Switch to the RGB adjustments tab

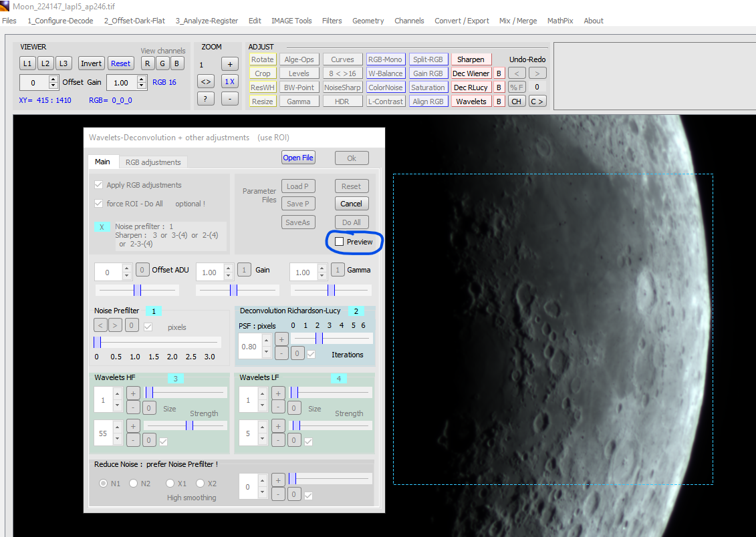[153, 162]
